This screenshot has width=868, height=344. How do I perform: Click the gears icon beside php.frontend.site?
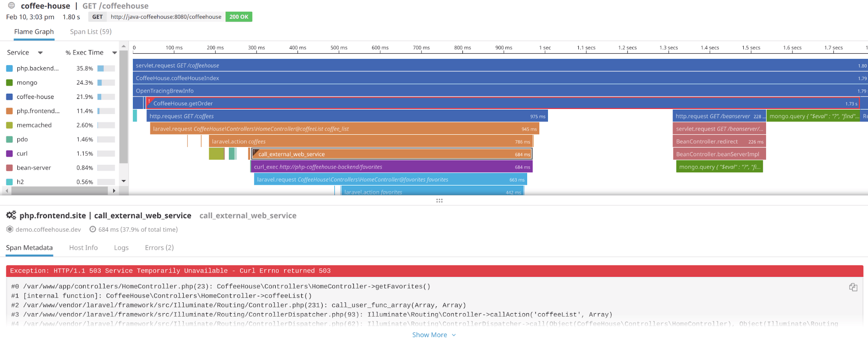coord(11,215)
